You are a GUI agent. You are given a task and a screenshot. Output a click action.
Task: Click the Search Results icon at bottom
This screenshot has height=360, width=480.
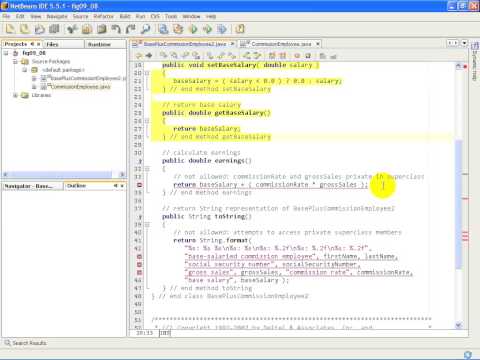pyautogui.click(x=7, y=343)
